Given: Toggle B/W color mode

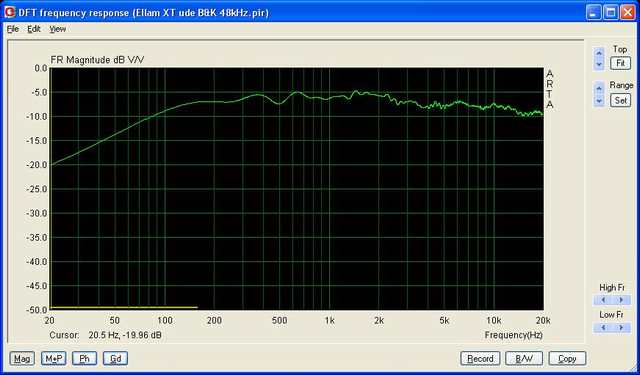Looking at the screenshot, I should tap(524, 359).
